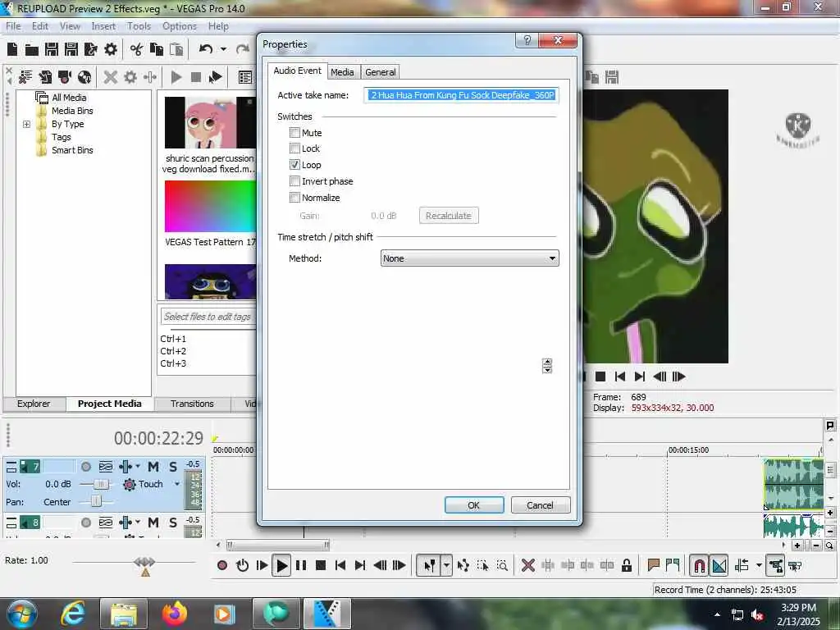Adjust the track 7 Vol slider
840x630 pixels.
coord(100,484)
